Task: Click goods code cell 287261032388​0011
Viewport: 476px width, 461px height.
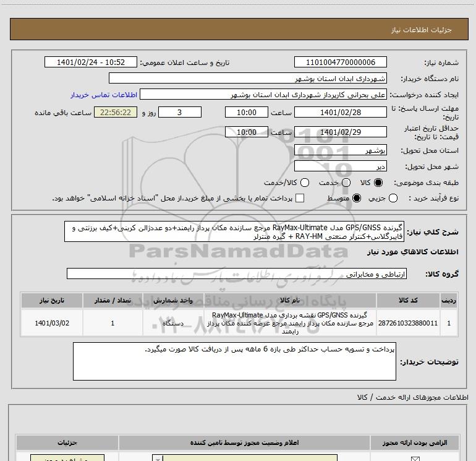Action: click(408, 323)
